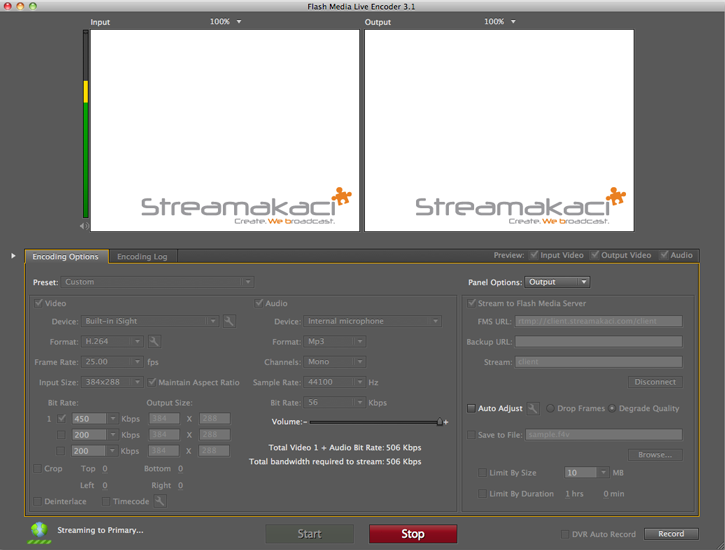Toggle the first bit rate stream checkbox
This screenshot has height=550, width=725.
(x=61, y=419)
